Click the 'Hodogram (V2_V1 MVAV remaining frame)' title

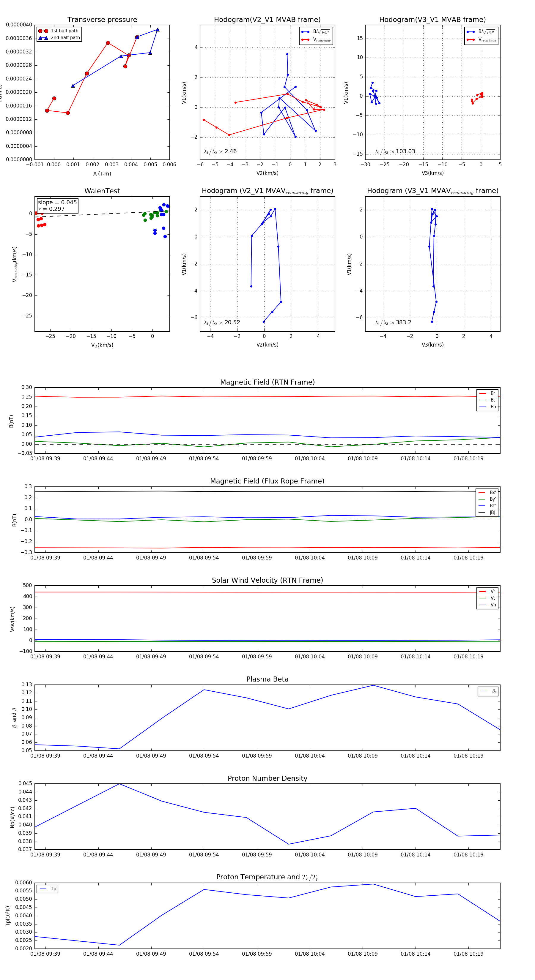click(267, 191)
